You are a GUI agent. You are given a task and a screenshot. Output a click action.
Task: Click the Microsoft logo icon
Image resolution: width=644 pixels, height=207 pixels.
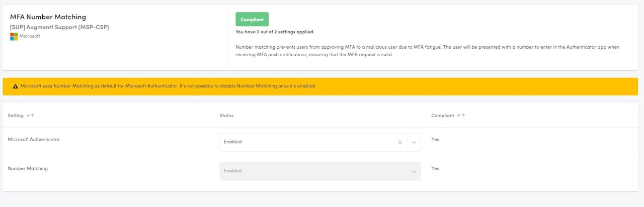14,37
